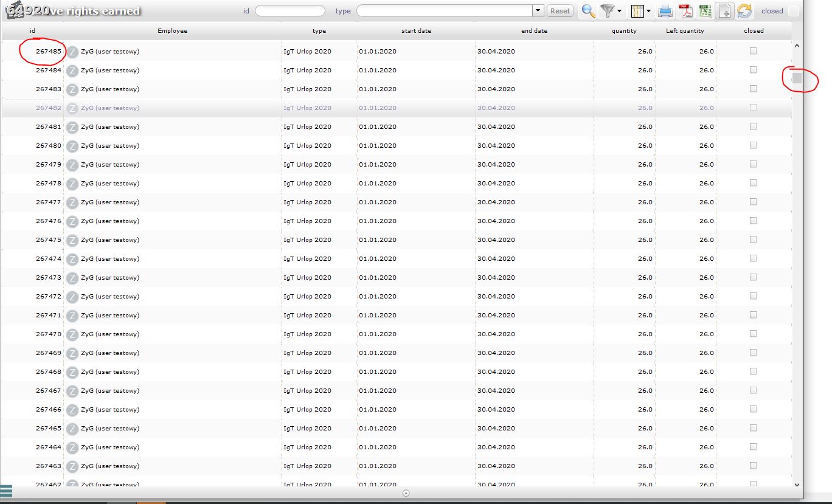Expand the filter options arrow
This screenshot has width=832, height=504.
tap(620, 11)
